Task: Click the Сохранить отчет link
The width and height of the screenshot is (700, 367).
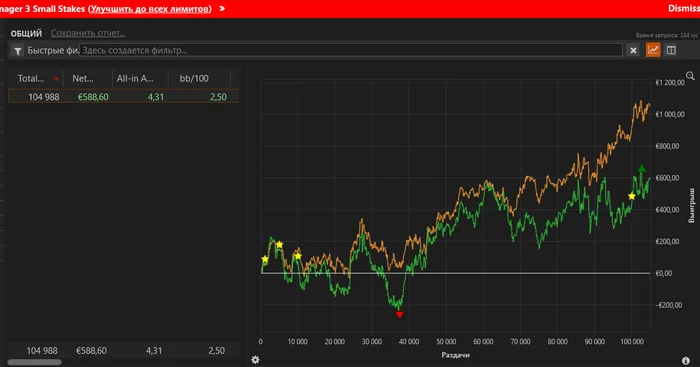Action: (88, 33)
